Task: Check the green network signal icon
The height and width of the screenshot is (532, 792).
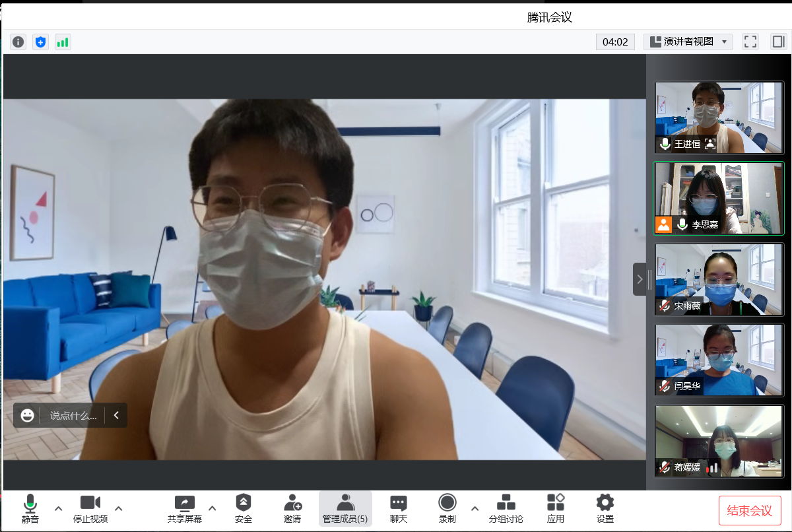Action: (63, 42)
